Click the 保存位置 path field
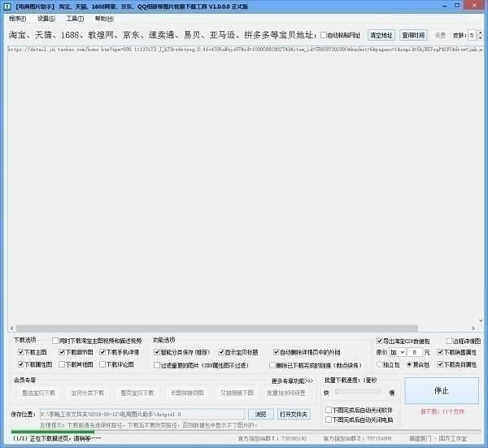Screen dimensions: 488x448 142,414
